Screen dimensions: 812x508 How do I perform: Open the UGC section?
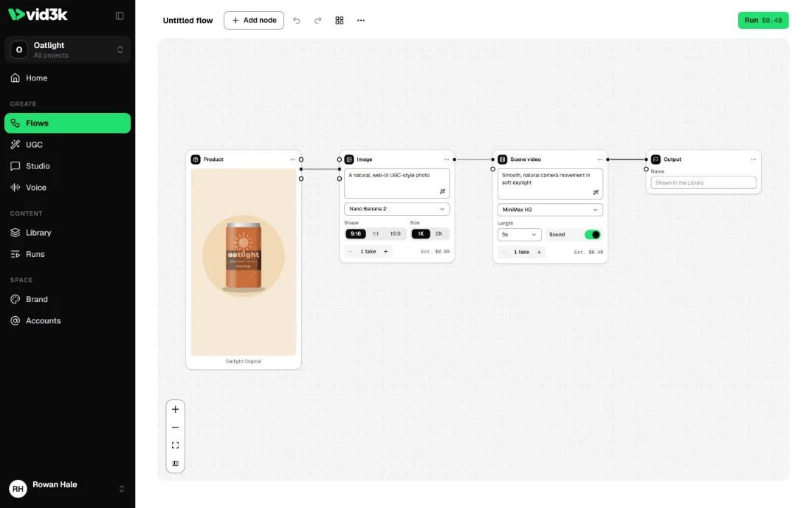tap(67, 145)
